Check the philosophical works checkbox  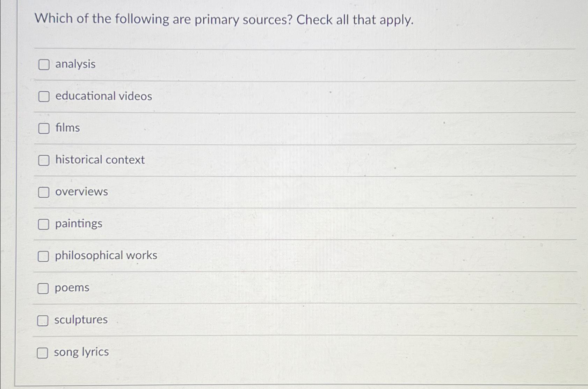click(44, 256)
